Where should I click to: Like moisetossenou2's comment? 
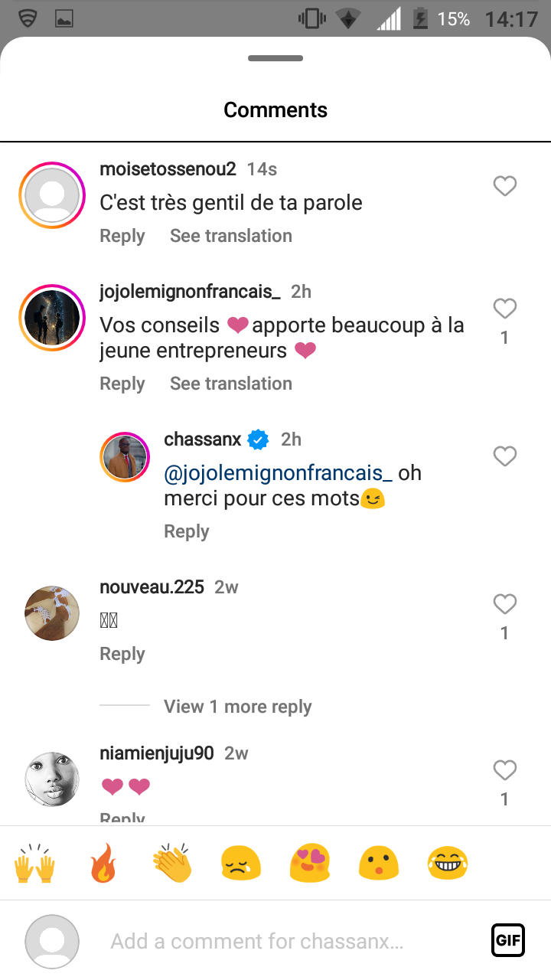[504, 186]
